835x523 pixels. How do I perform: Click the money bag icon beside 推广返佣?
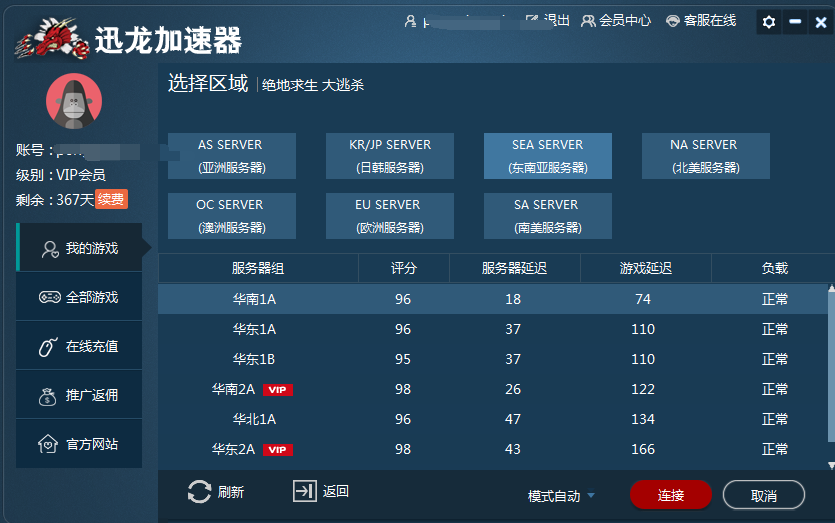47,396
